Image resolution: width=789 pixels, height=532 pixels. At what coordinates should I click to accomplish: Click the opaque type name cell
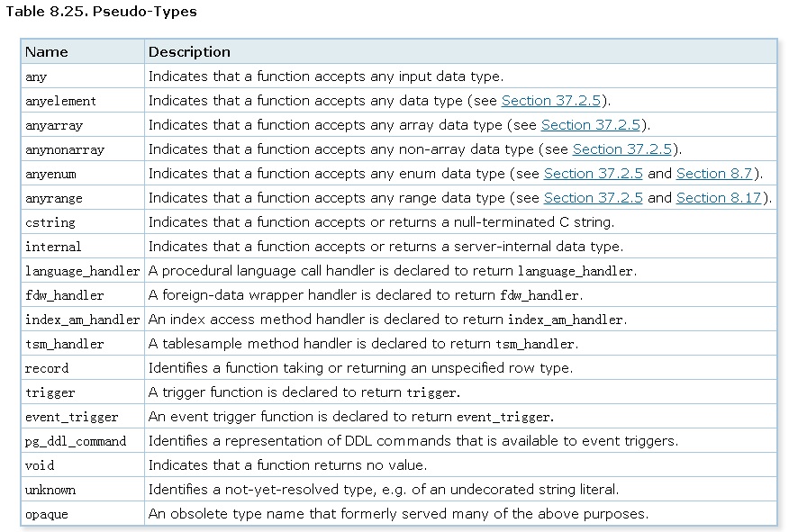tap(47, 514)
